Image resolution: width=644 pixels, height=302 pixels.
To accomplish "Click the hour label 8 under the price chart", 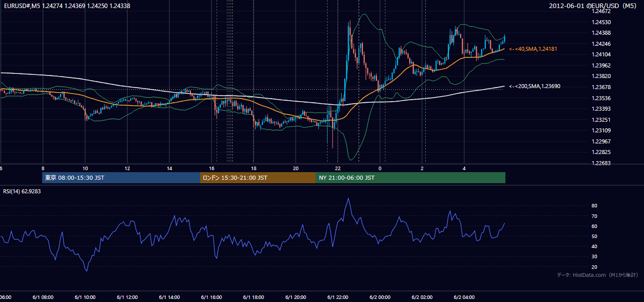I will pos(43,169).
